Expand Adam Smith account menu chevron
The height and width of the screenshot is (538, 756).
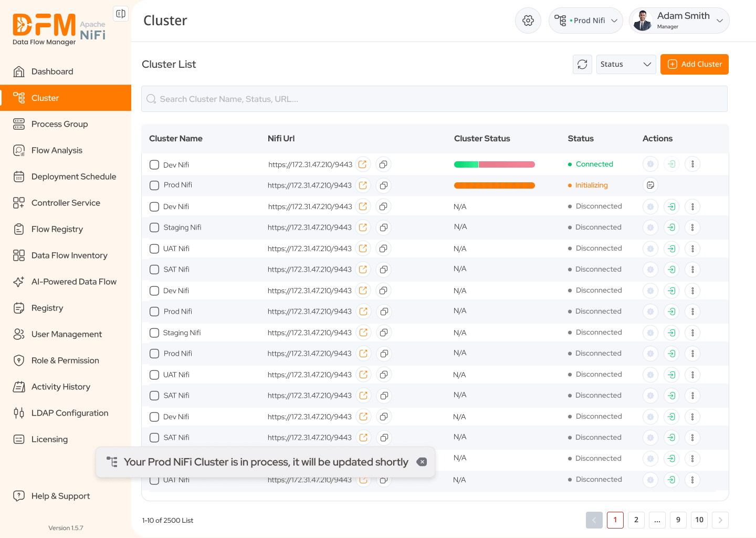(x=720, y=21)
